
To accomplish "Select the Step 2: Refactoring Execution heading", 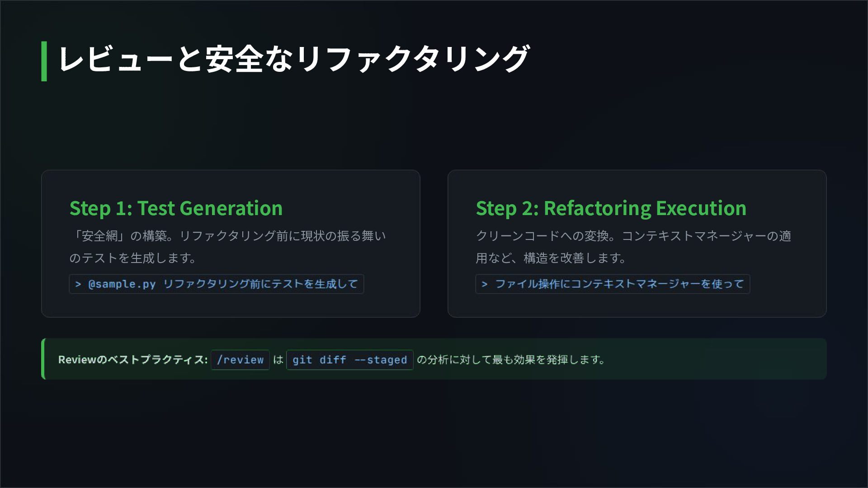I will coord(611,208).
